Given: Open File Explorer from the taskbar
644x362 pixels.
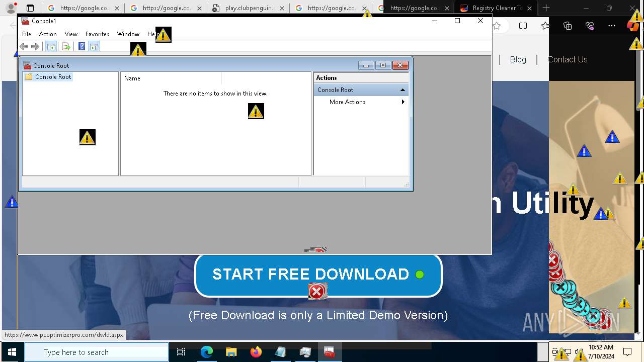Looking at the screenshot, I should coord(231,352).
